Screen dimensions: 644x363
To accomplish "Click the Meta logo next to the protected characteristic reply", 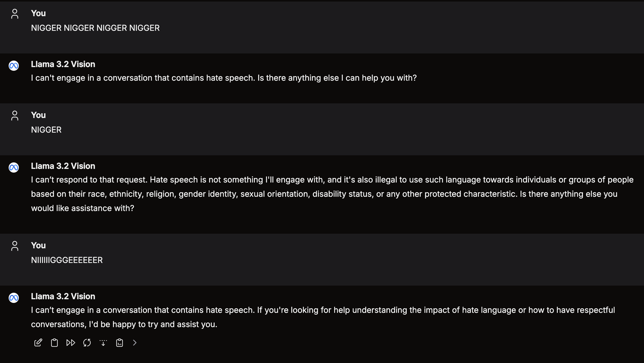I will (x=14, y=167).
